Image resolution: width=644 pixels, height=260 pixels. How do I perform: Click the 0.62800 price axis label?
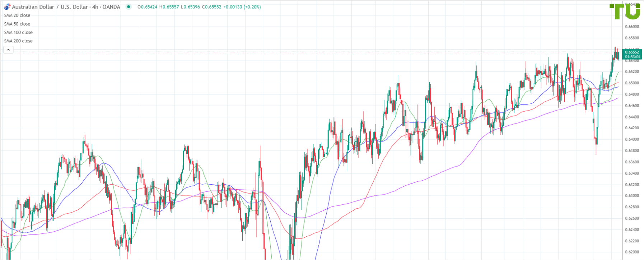pyautogui.click(x=632, y=207)
